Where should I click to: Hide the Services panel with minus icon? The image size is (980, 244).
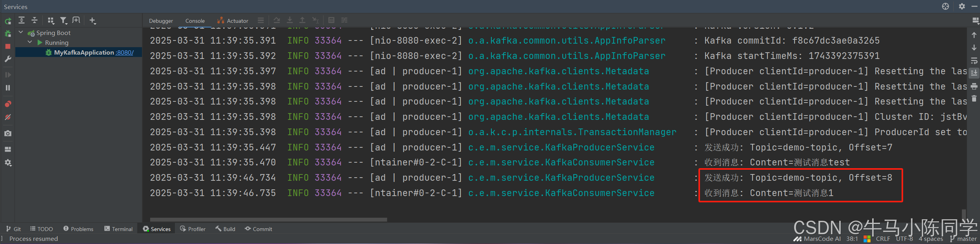tap(974, 6)
